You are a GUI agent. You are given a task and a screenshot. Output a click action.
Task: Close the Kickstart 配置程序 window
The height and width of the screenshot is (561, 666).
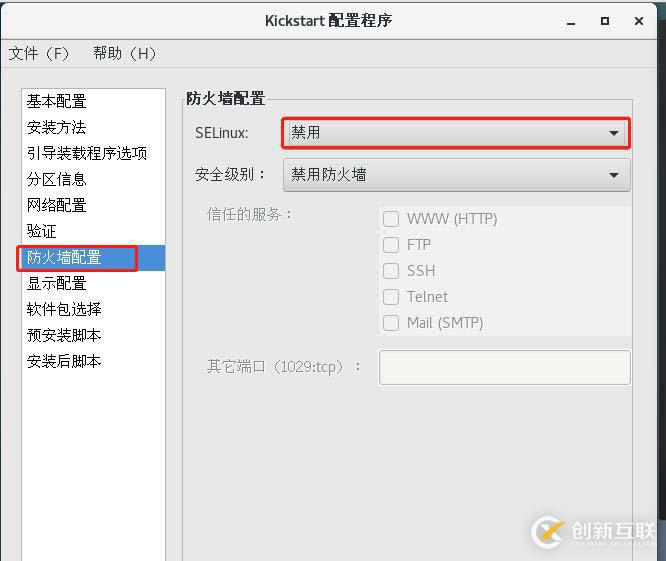[x=639, y=21]
